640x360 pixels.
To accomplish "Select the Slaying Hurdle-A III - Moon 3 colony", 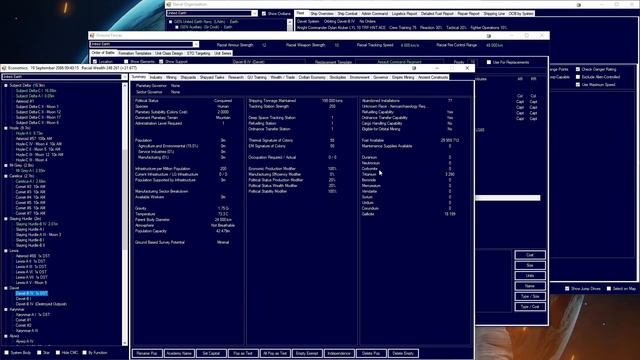I will pos(38,235).
